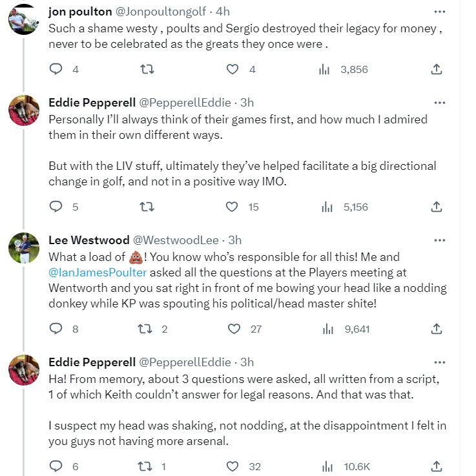Open jon poulton's avatar
476x476 pixels.
[24, 19]
